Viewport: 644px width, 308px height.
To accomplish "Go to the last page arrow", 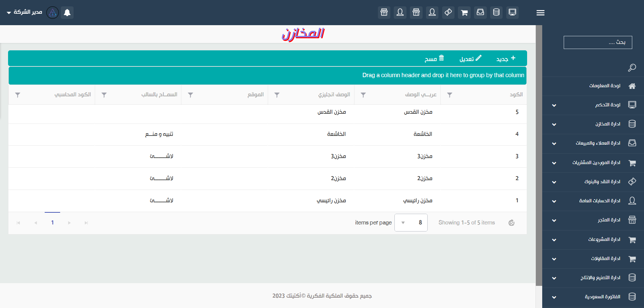I will point(86,223).
